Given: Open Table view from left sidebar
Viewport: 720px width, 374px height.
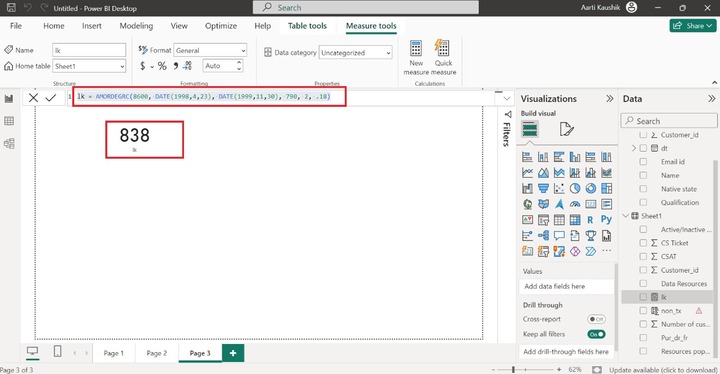Looking at the screenshot, I should click(x=9, y=121).
